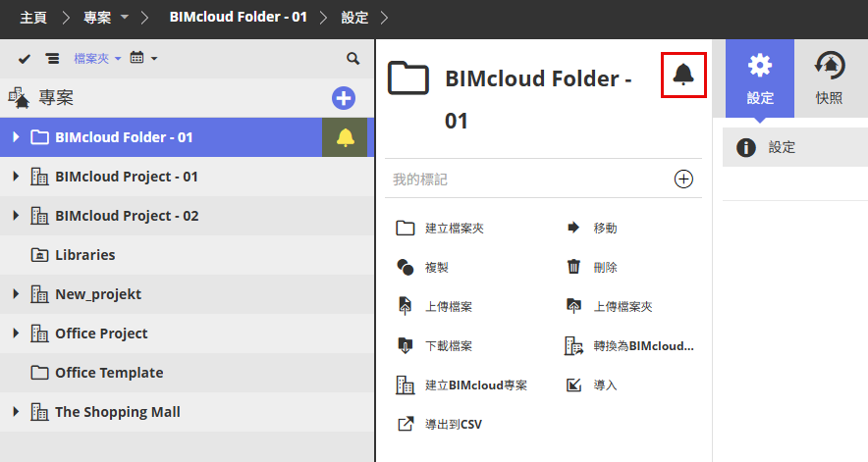This screenshot has height=462, width=868.
Task: Open the calendar date filter dropdown
Action: point(143,58)
